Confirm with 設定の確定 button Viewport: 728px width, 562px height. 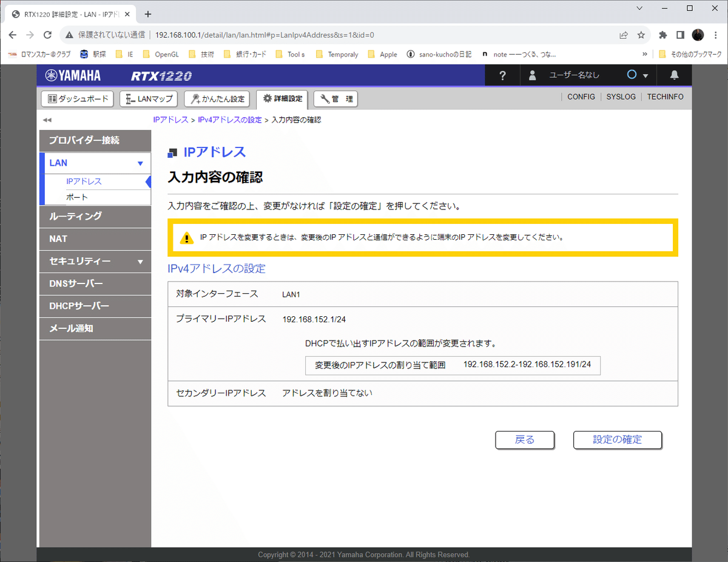click(x=618, y=440)
